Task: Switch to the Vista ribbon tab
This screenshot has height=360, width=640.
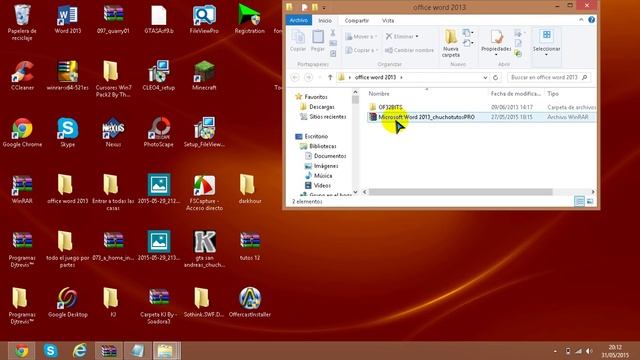Action: pos(388,20)
